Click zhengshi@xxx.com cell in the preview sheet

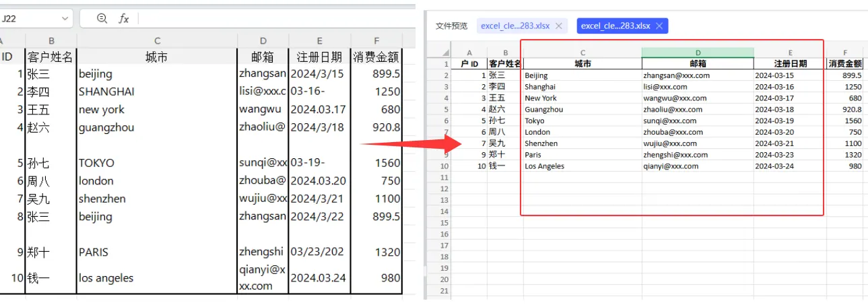698,154
